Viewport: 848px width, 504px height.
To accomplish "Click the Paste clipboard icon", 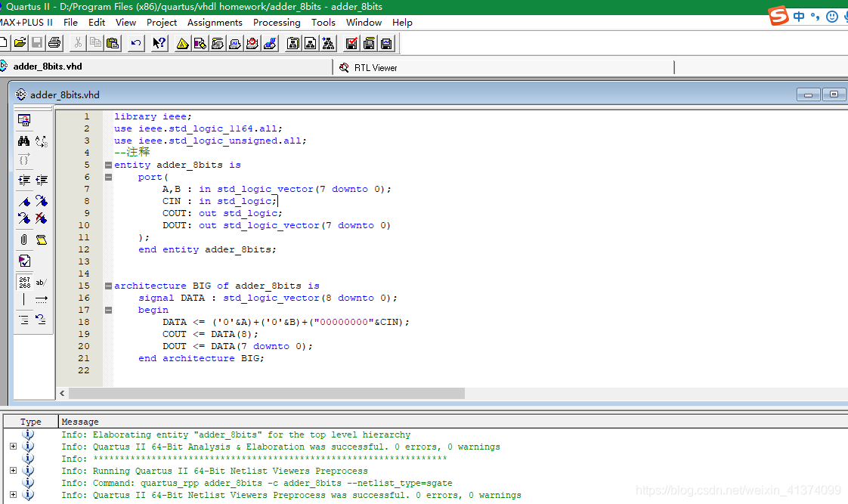I will point(113,43).
